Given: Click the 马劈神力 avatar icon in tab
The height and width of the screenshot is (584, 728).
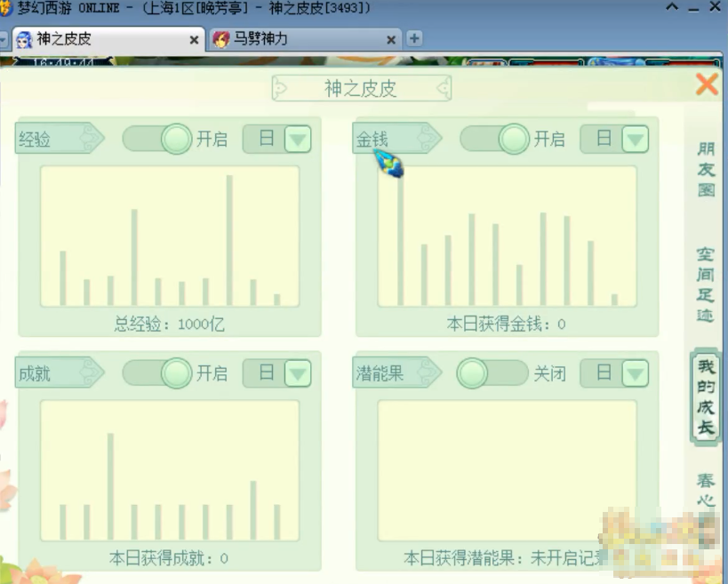Looking at the screenshot, I should pyautogui.click(x=221, y=40).
